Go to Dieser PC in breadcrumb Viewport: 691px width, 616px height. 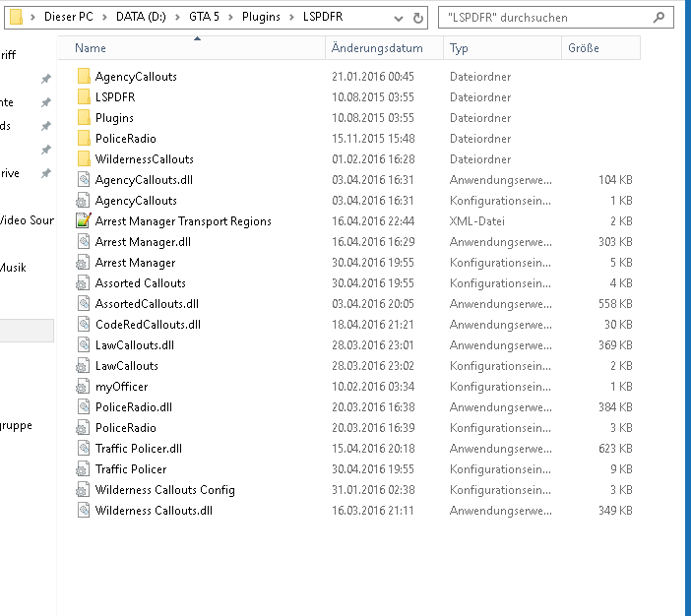pos(69,17)
